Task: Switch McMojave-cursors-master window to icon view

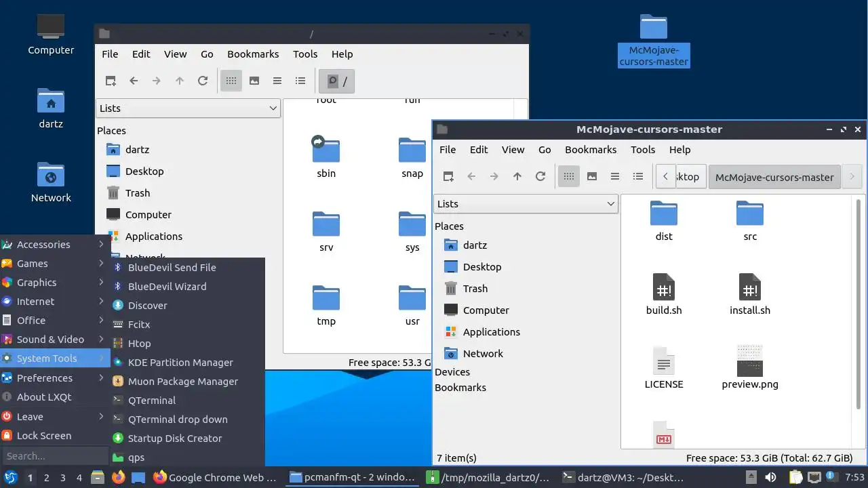Action: point(569,176)
